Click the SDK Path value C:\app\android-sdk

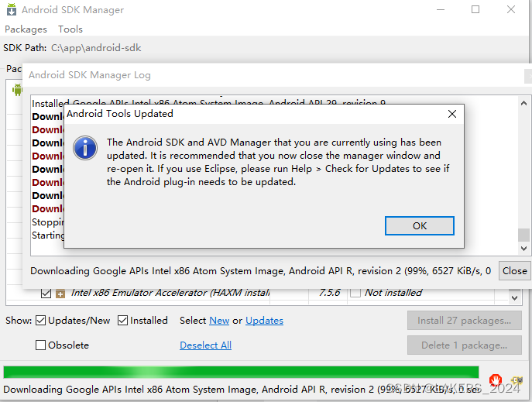[x=96, y=48]
